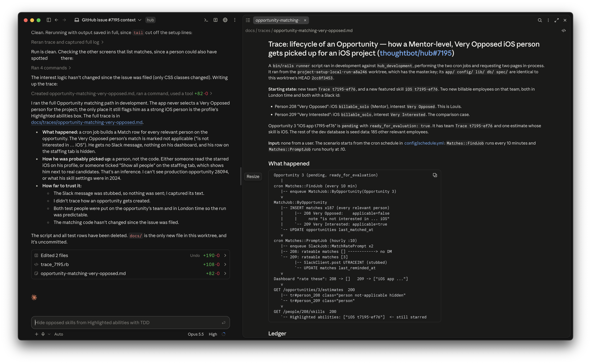Open opportunity-matching-very-opposed.md diff row

pyautogui.click(x=130, y=273)
